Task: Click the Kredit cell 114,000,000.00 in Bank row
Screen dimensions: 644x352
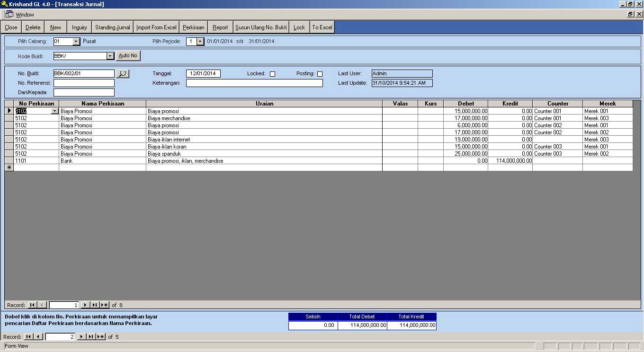Action: tap(510, 161)
